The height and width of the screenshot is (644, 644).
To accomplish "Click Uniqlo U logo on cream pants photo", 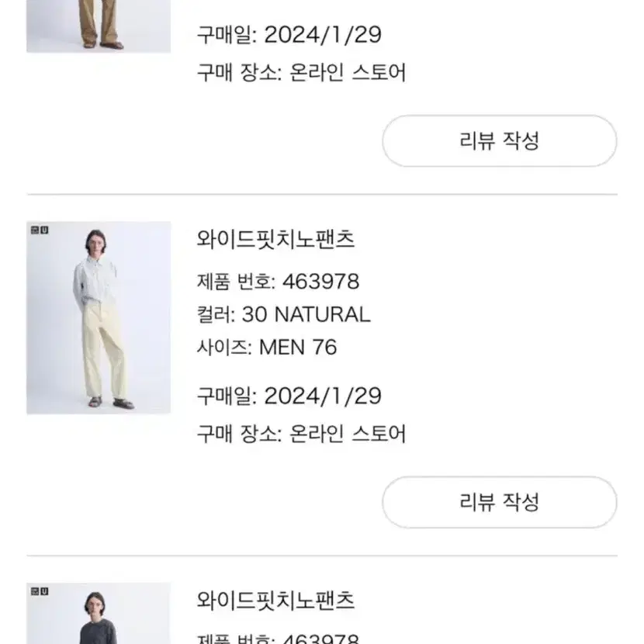I will coord(40,230).
